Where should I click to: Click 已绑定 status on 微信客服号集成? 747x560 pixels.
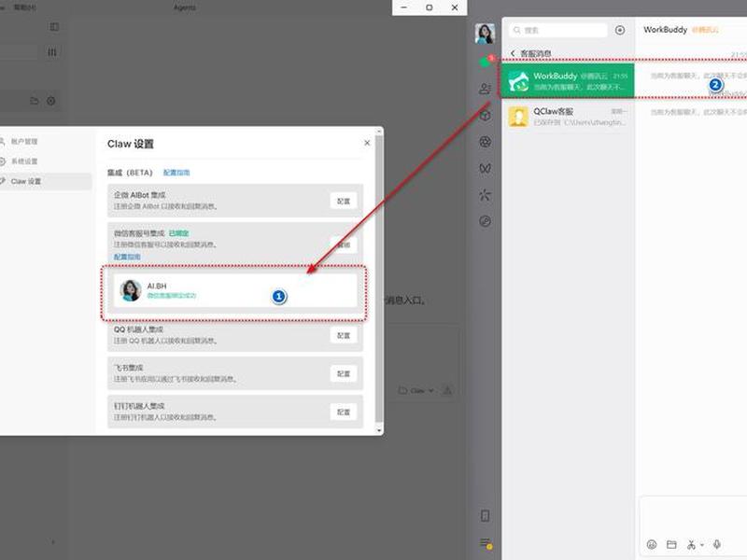click(x=178, y=232)
